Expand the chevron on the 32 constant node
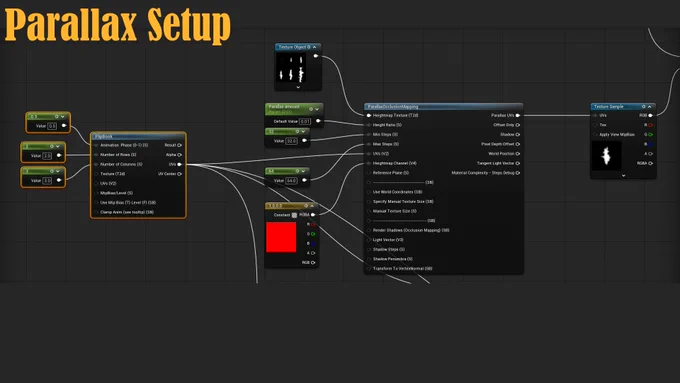Viewport: 680px width, 383px height. pos(303,131)
